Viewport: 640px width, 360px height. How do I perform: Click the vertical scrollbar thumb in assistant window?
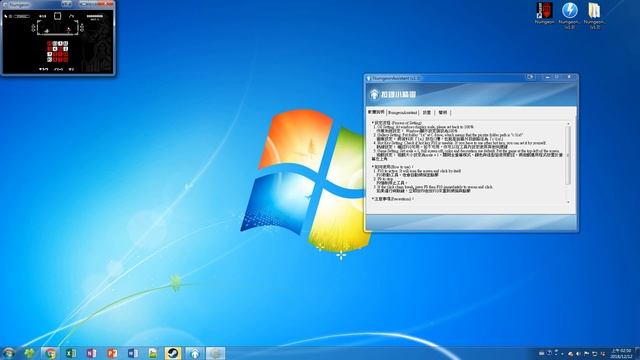pyautogui.click(x=568, y=155)
